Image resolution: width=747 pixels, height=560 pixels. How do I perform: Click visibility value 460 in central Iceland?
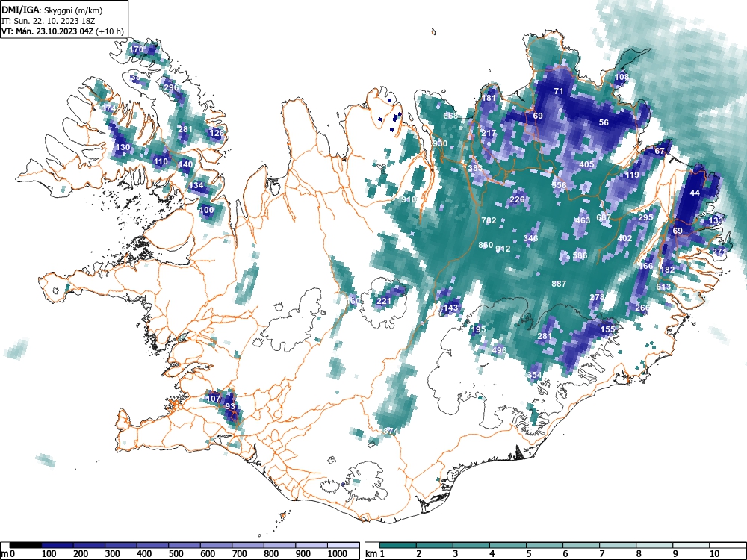tap(353, 301)
